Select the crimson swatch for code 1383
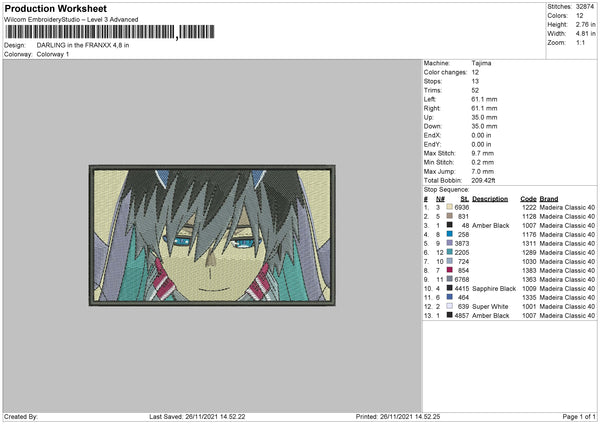Viewport: 600px width, 424px height. coord(449,270)
